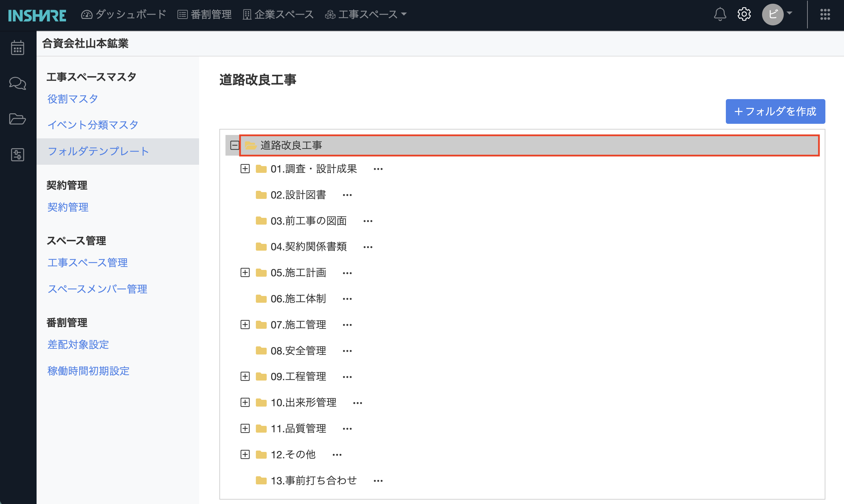Open the chat bubbles sidebar icon
This screenshot has width=844, height=504.
click(17, 83)
